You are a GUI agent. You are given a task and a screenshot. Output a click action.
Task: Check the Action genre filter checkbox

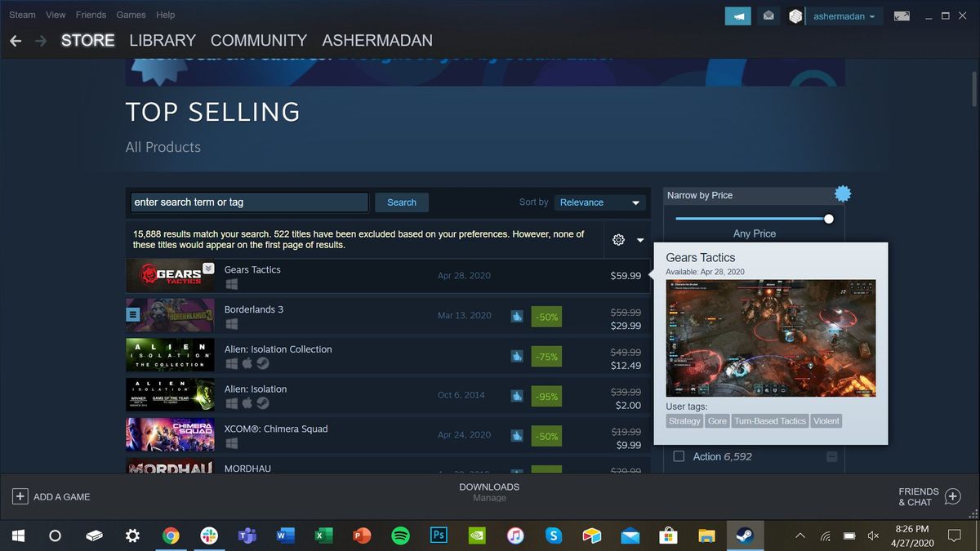pos(679,456)
